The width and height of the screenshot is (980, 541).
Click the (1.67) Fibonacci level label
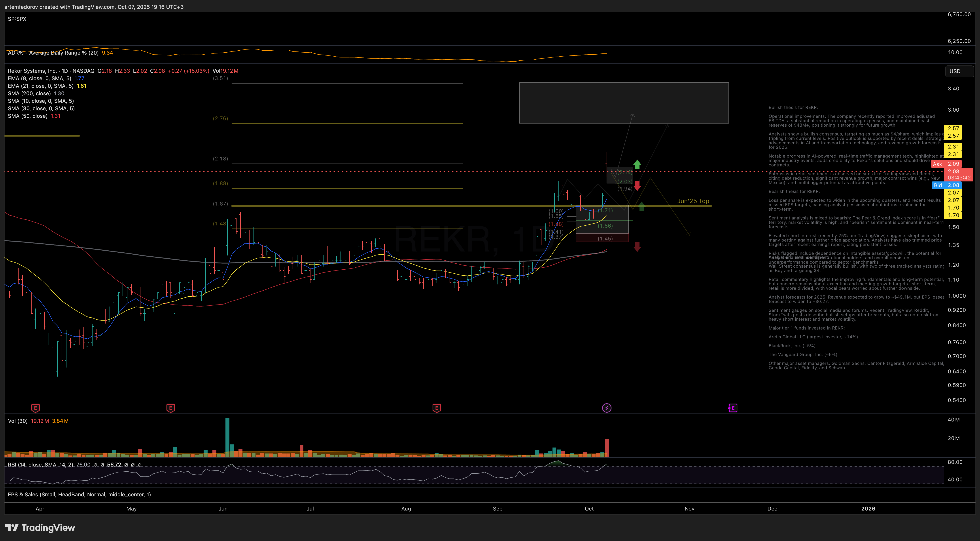click(x=220, y=204)
